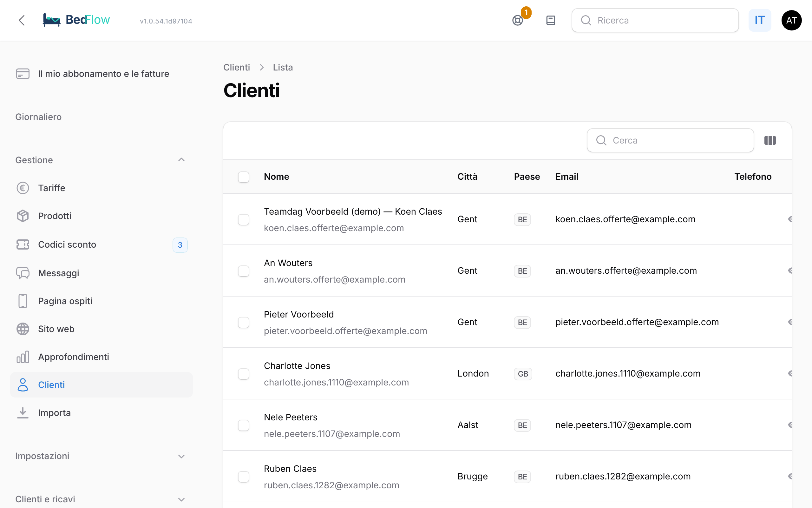
Task: Open the support lifebuoy icon with notification badge
Action: coord(518,21)
